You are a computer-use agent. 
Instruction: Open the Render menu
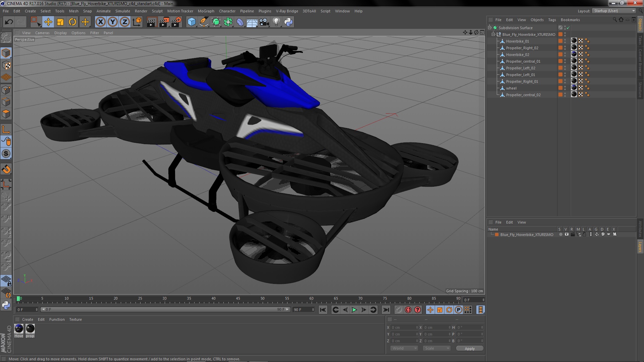point(141,11)
